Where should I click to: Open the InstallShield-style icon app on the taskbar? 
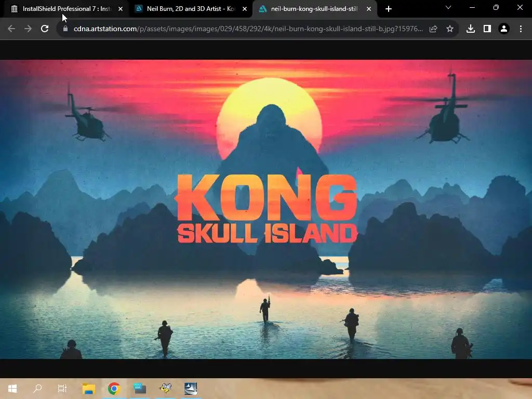tap(191, 389)
